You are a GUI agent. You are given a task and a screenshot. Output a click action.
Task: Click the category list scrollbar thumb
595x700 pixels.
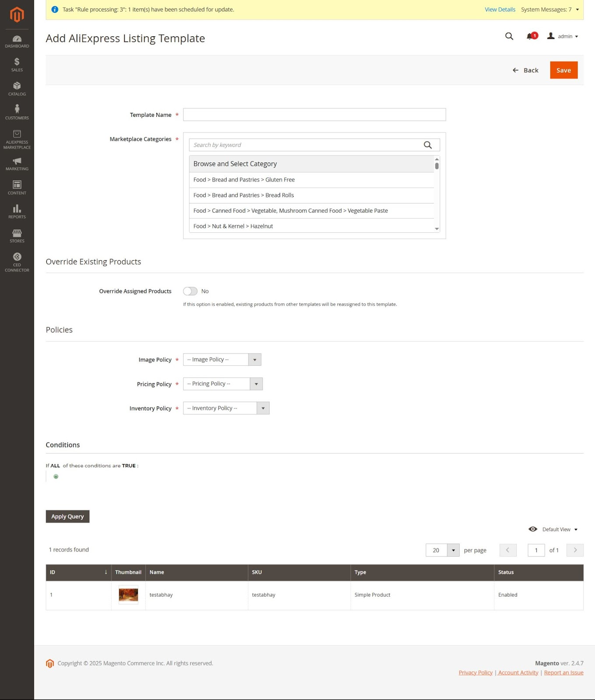click(437, 166)
